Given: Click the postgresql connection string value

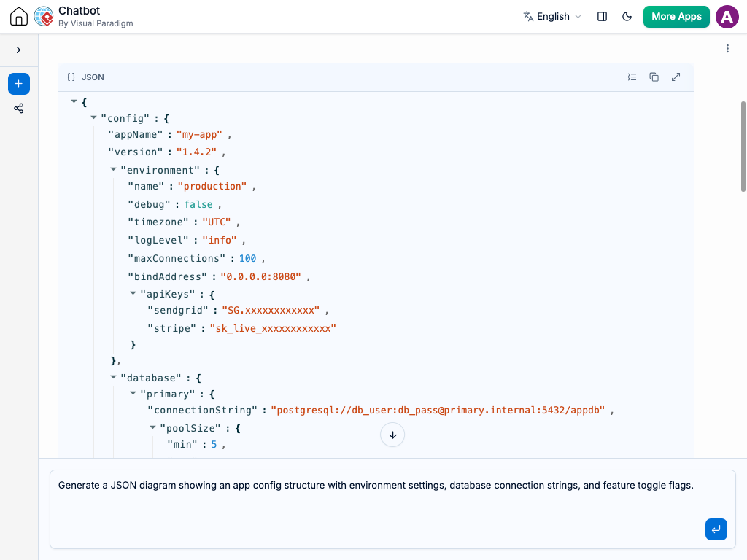Looking at the screenshot, I should click(x=438, y=411).
